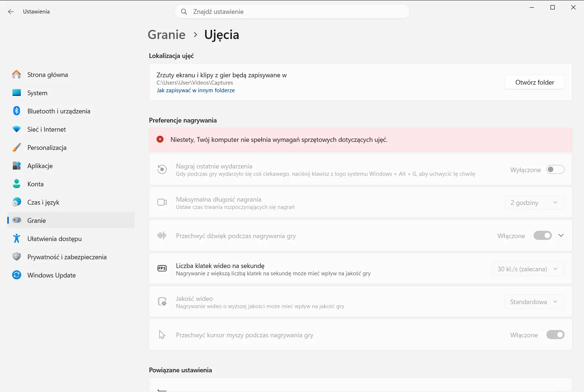This screenshot has width=584, height=392.
Task: Click the Jakość wideo settings icon
Action: coord(162,302)
